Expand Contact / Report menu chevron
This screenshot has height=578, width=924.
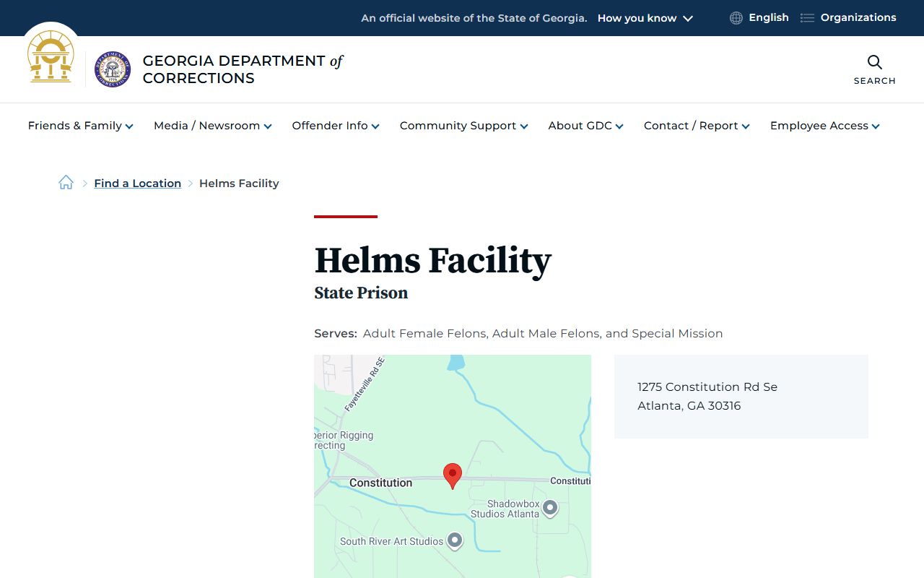point(746,126)
